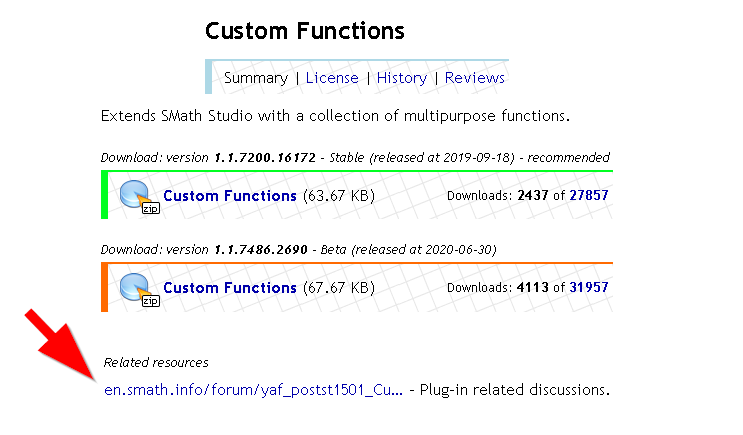Click the Beta download count 4113
Screen dimensions: 743x435
coord(534,288)
